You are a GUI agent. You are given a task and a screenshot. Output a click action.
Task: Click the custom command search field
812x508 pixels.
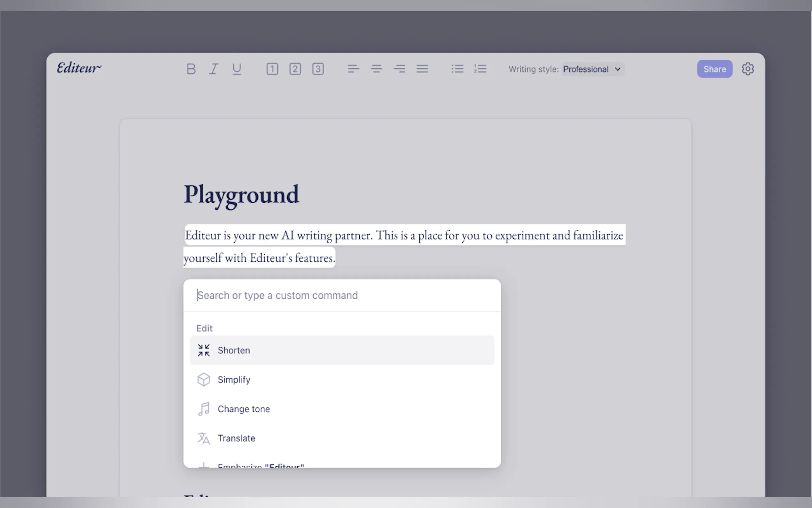tap(342, 295)
